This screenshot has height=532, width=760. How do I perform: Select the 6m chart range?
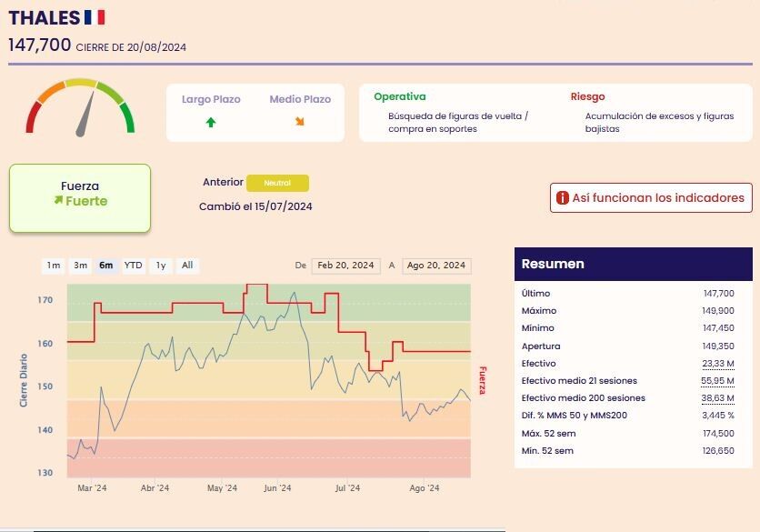[x=106, y=266]
